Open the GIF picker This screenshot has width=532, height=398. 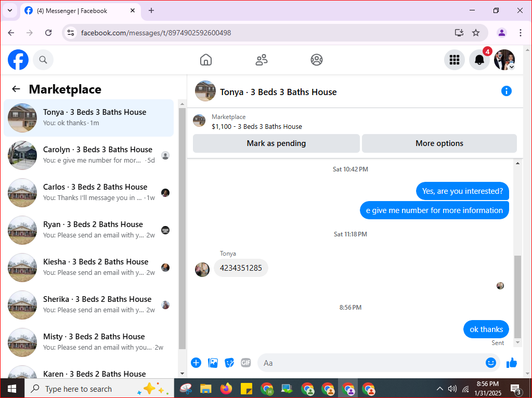click(x=245, y=363)
